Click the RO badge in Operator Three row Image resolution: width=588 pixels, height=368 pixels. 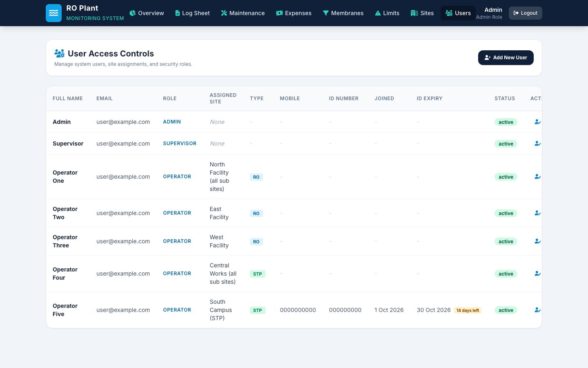pos(256,242)
